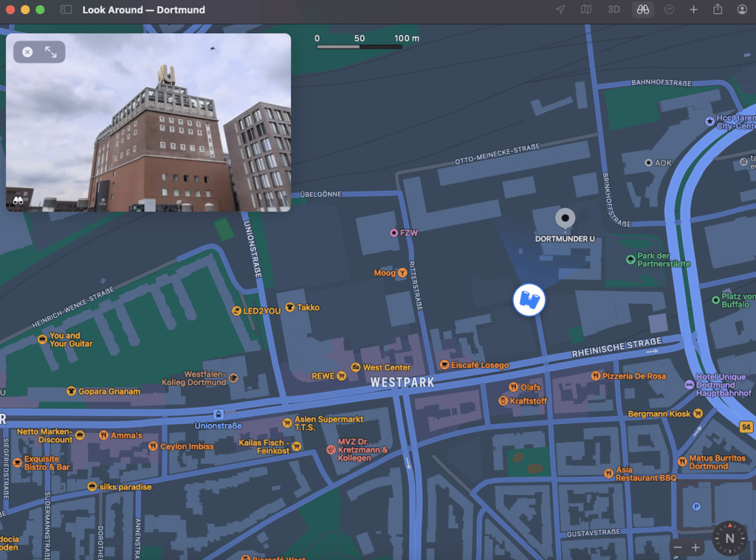Reset orientation with the compass

(x=729, y=538)
